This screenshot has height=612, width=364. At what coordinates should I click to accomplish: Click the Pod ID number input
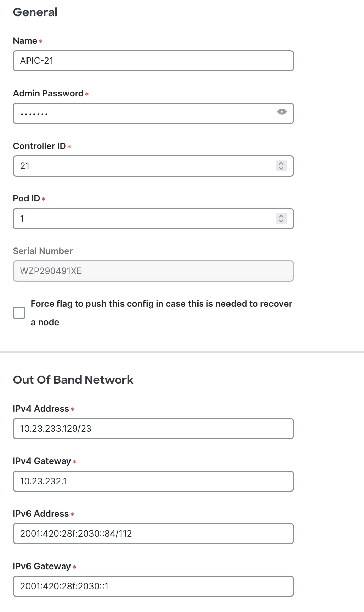tap(144, 219)
